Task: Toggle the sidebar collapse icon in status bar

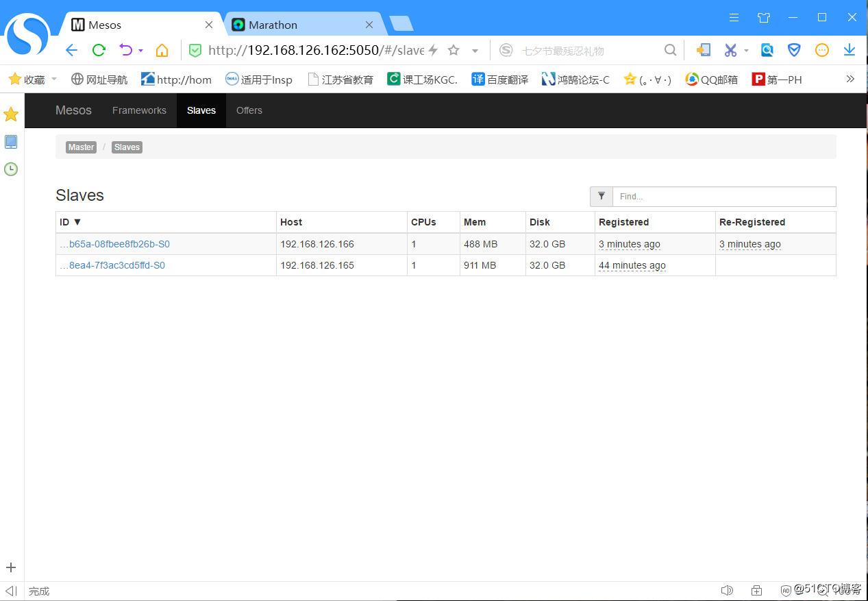Action: point(11,591)
